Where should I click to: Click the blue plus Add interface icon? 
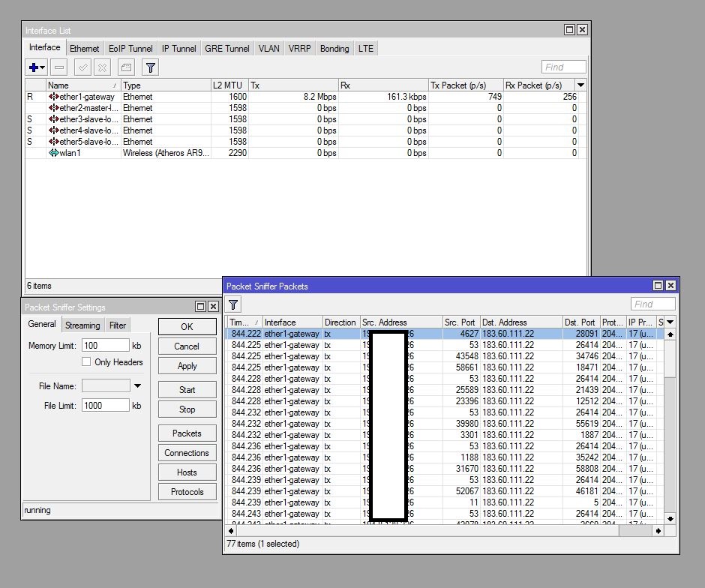coord(34,67)
